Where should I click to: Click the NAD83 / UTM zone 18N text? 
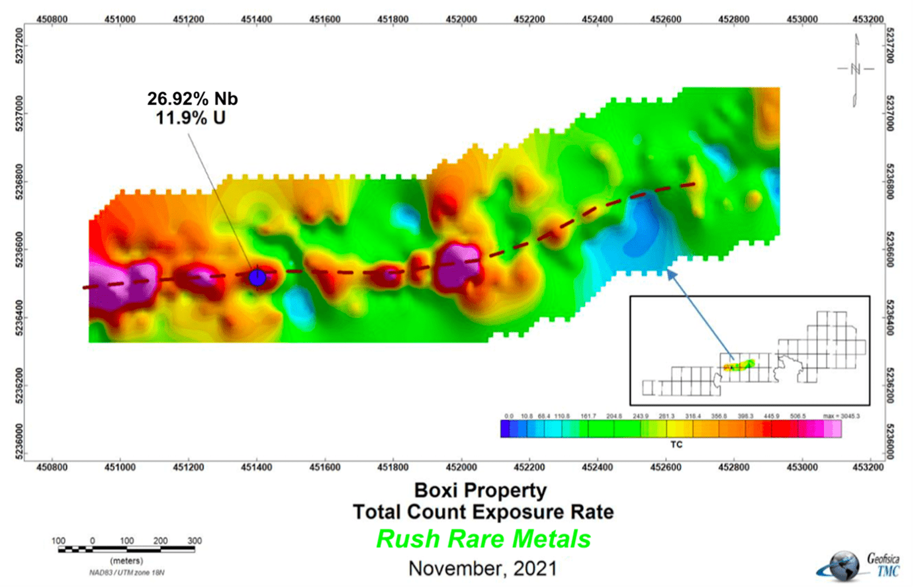126,572
